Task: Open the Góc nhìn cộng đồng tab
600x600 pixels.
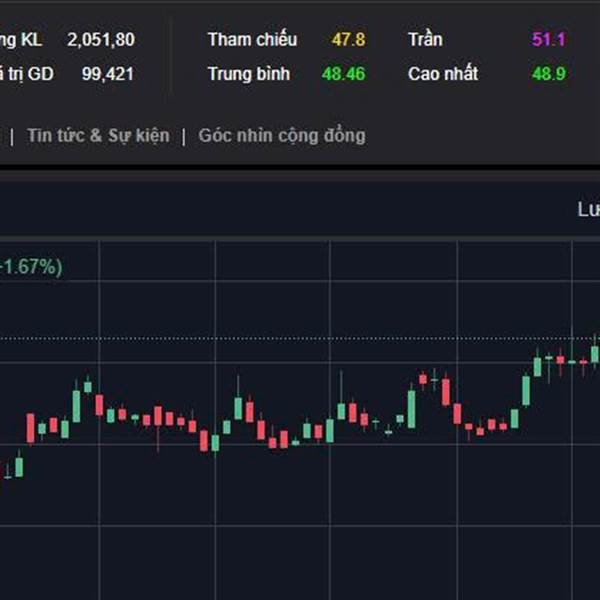Action: pos(282,136)
